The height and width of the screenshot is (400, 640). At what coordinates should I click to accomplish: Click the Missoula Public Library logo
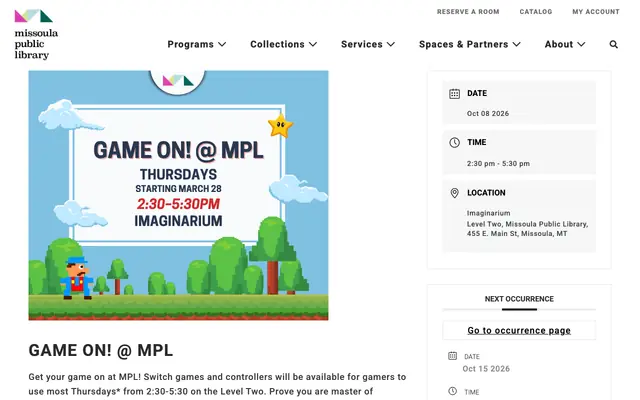point(36,34)
